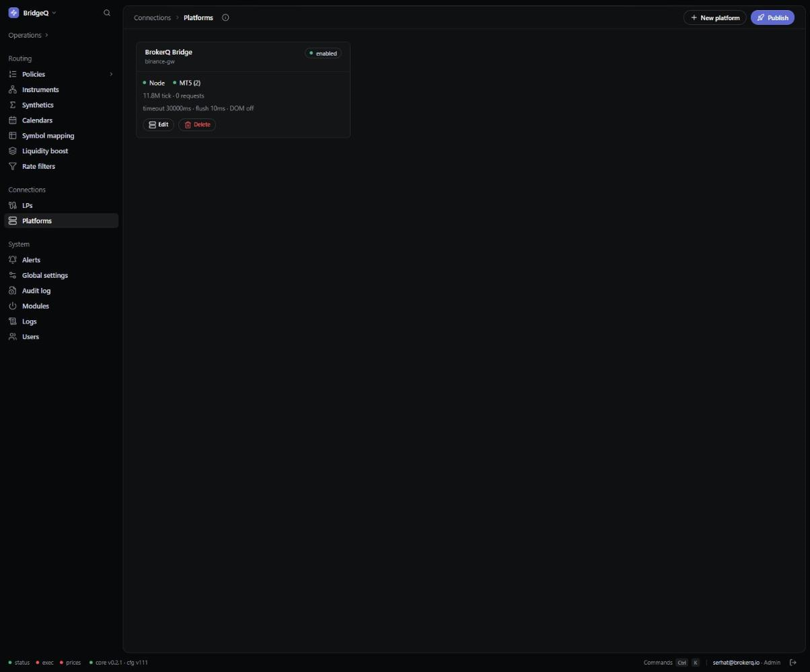The width and height of the screenshot is (810, 672).
Task: Click the Liquidity boost layers icon
Action: coord(13,151)
